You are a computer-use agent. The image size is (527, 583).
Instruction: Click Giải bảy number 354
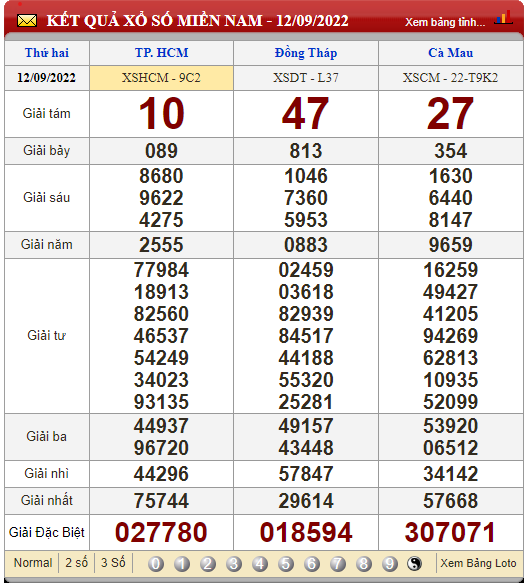pos(450,151)
